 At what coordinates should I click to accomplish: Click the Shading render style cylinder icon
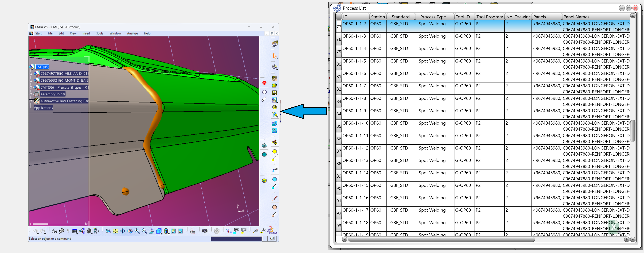pyautogui.click(x=166, y=231)
